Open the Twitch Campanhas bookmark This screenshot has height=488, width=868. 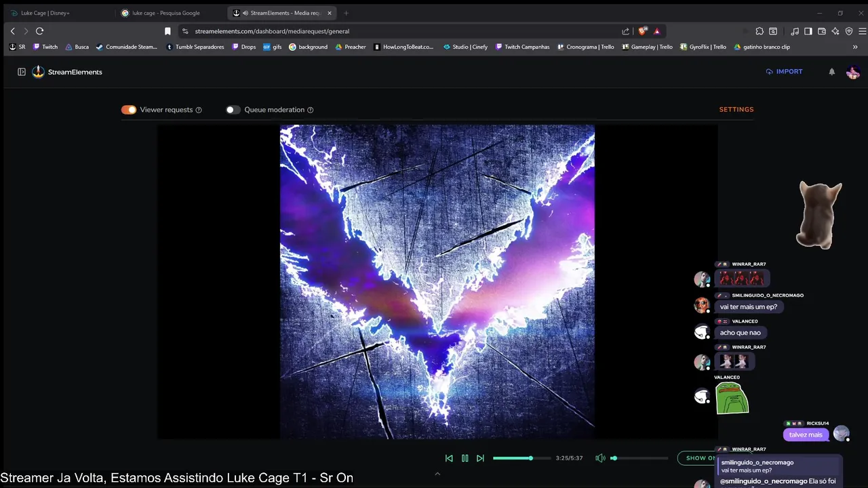522,47
